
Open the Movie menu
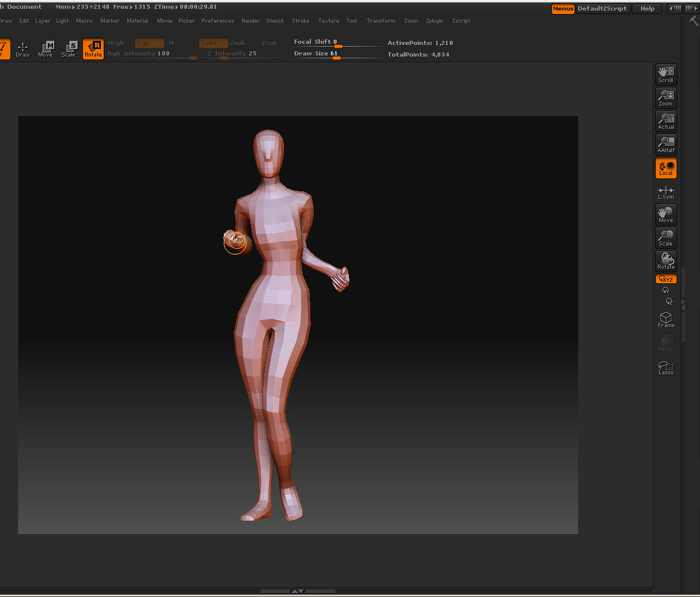click(164, 21)
